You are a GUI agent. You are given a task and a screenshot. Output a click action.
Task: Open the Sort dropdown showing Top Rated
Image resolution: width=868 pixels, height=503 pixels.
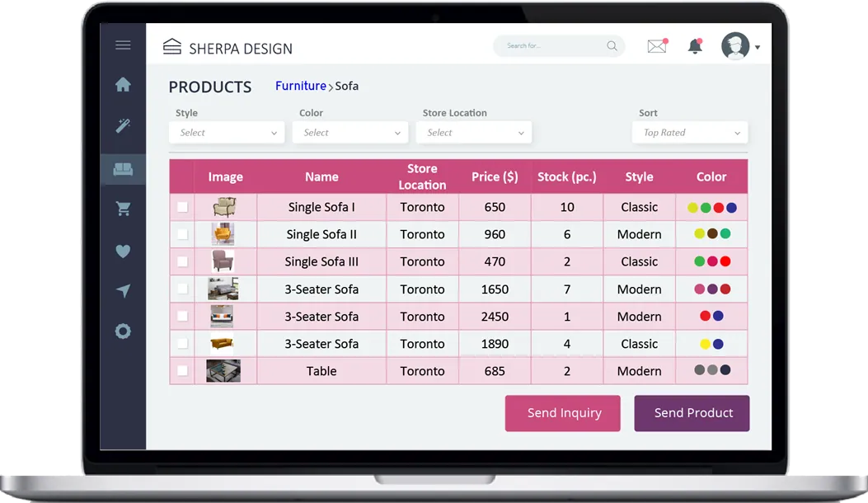(x=690, y=133)
